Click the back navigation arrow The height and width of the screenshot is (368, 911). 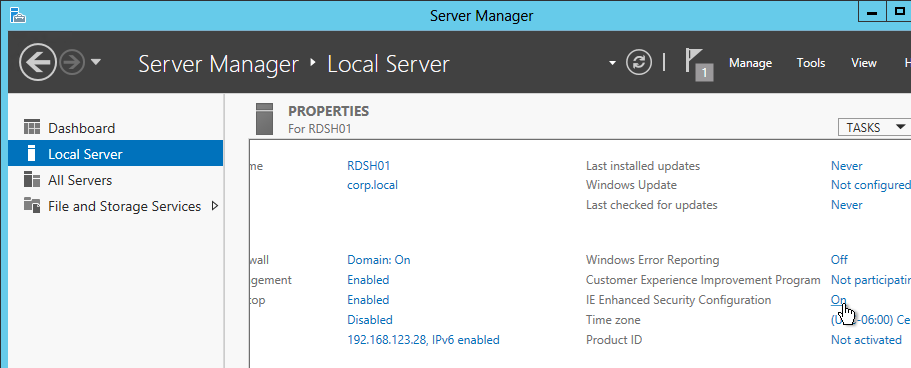click(38, 62)
